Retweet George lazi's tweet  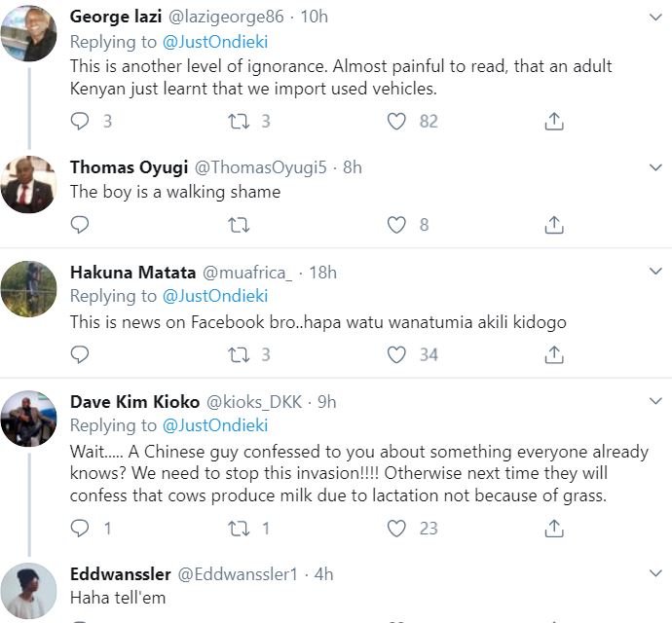[239, 122]
